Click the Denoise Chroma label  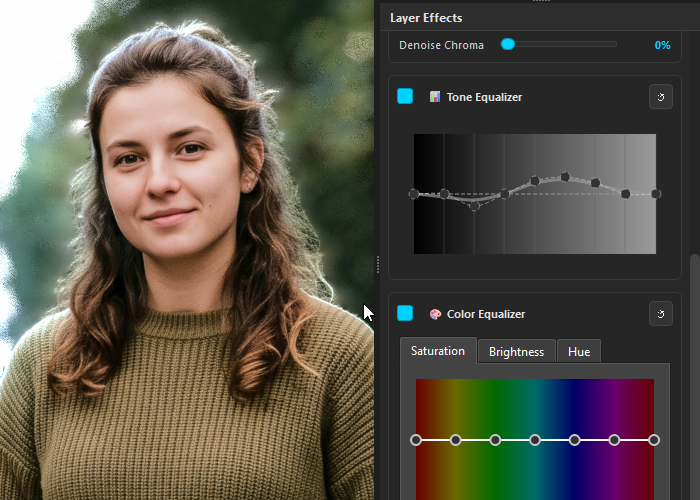click(441, 45)
